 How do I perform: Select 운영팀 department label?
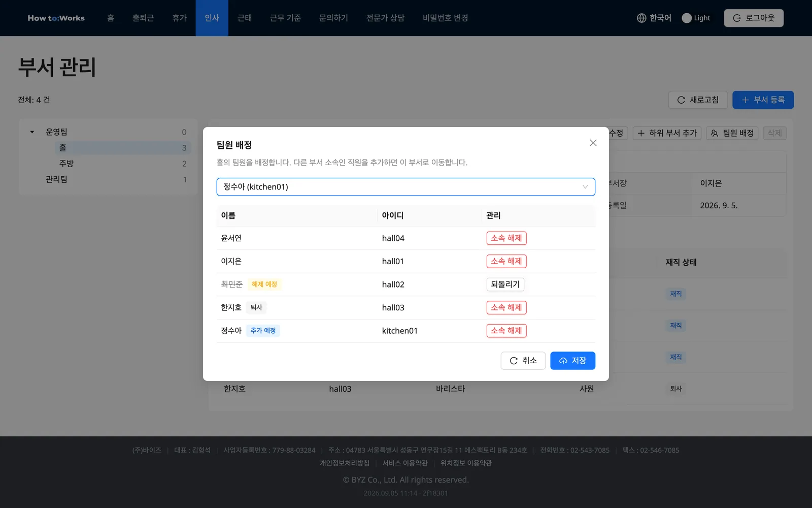pos(56,132)
